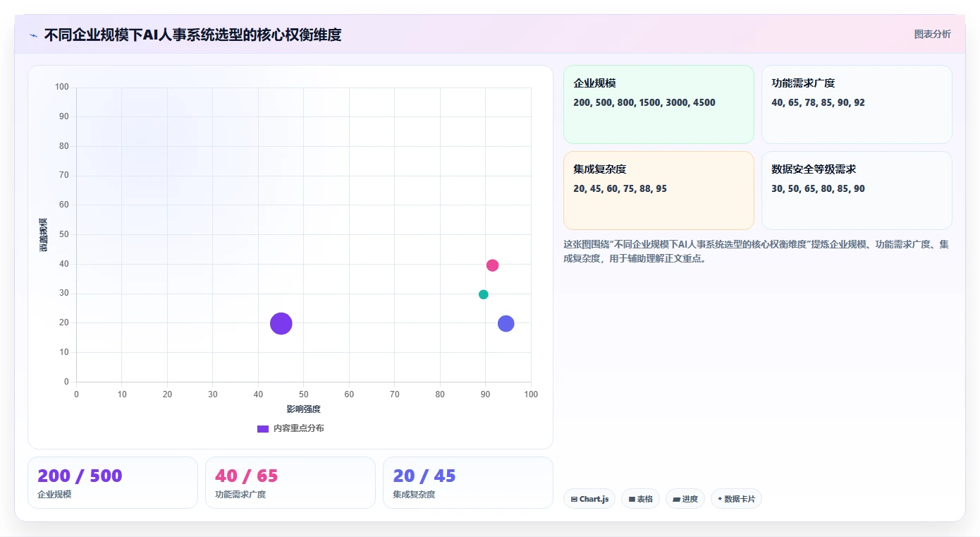Click the values 200, 500, 800, 1500, 3000, 4500
This screenshot has width=980, height=537.
(x=644, y=102)
